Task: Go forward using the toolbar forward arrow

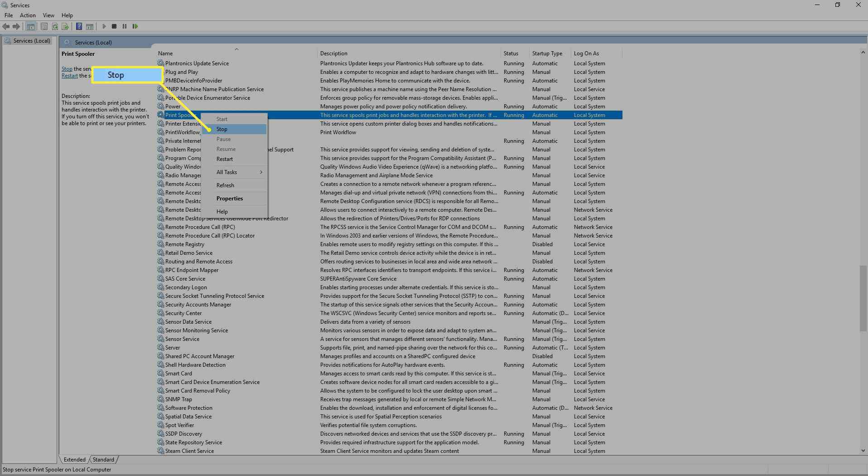Action: coord(16,26)
